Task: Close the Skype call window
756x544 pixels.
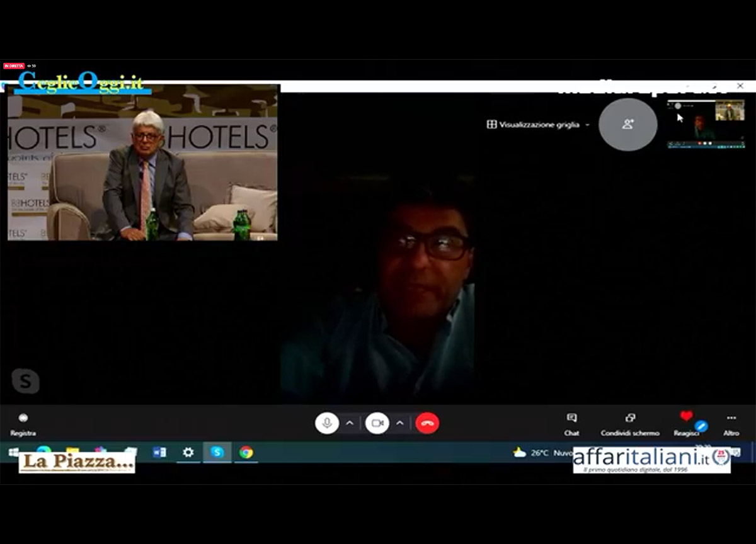Action: (x=740, y=86)
